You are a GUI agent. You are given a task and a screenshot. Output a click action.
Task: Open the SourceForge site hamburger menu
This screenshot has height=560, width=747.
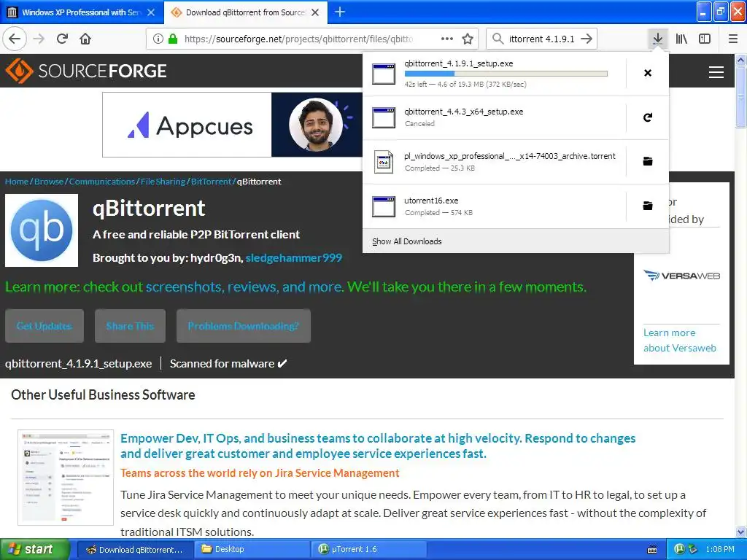(716, 72)
